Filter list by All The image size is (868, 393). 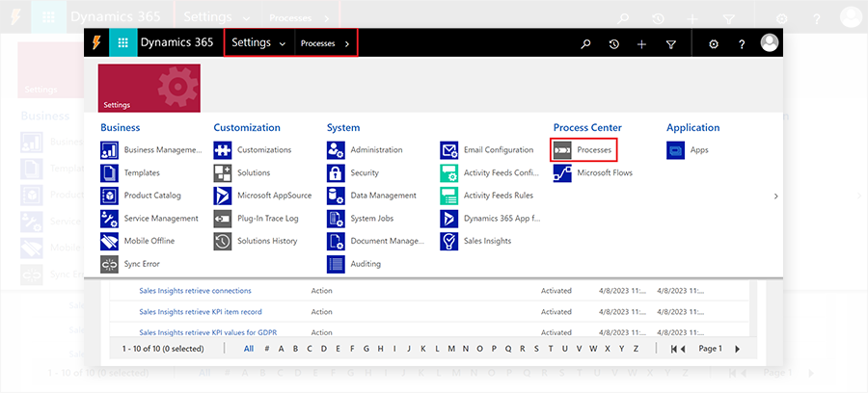pyautogui.click(x=249, y=349)
